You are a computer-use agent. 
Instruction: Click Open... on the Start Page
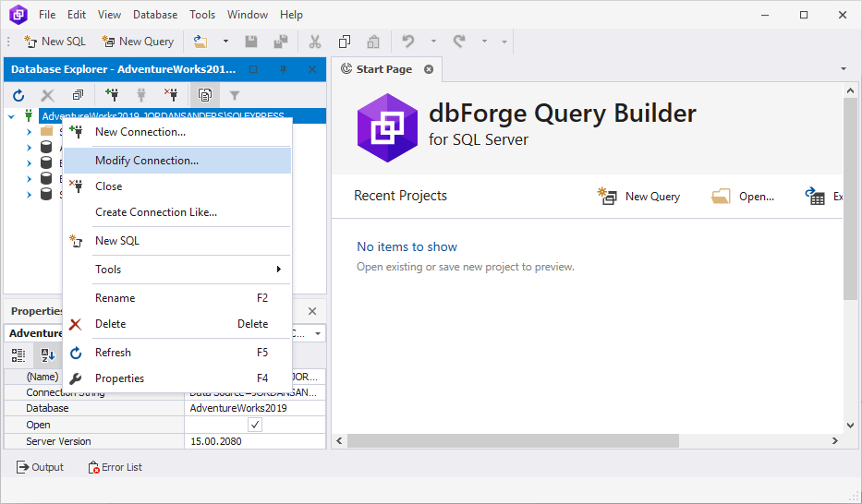click(743, 196)
